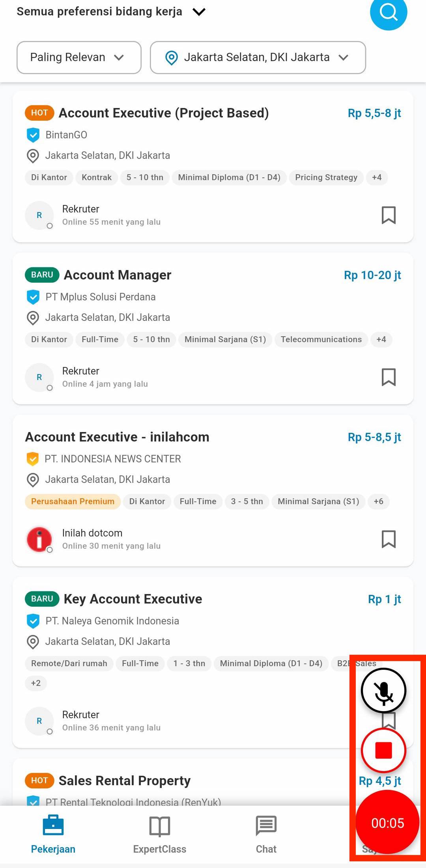This screenshot has height=868, width=426.
Task: Expand Semua preferensi bidang kerja selector
Action: pyautogui.click(x=111, y=12)
